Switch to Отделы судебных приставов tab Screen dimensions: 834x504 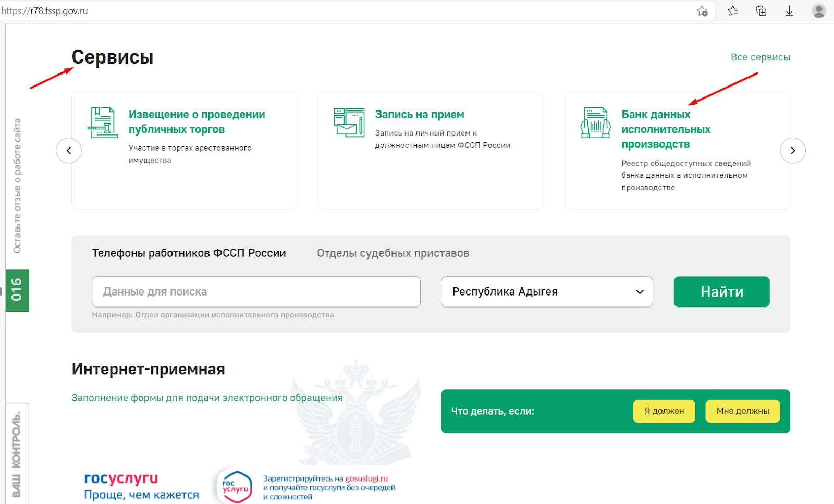pos(393,253)
